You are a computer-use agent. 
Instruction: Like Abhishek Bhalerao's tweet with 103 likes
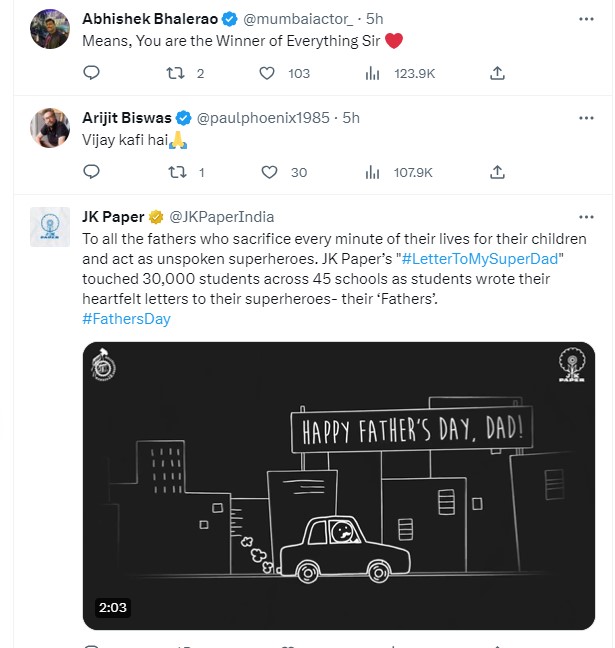click(x=267, y=73)
